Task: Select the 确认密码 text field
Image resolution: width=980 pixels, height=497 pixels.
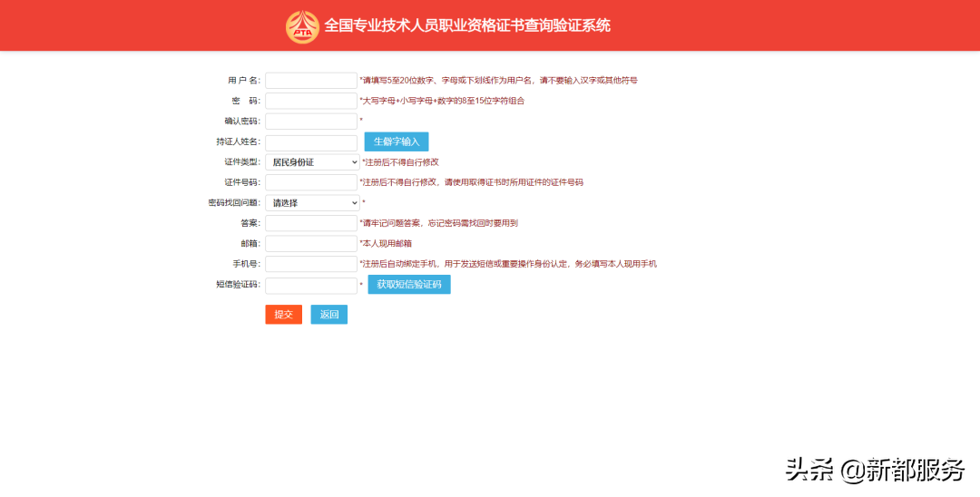Action: click(x=311, y=121)
